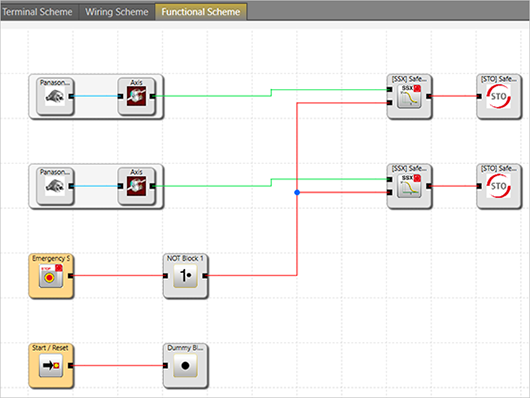The image size is (530, 398).
Task: Select the Emergency Stop input block
Action: coord(51,276)
